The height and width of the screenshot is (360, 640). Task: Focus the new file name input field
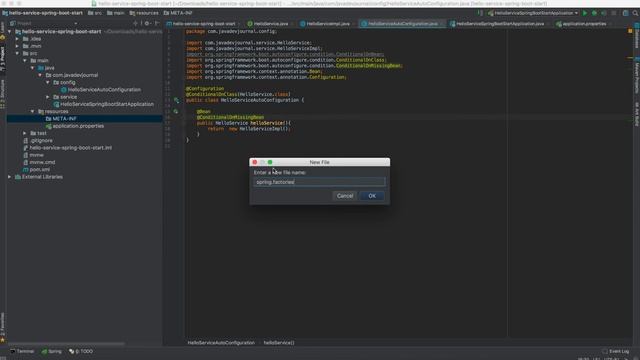pos(319,182)
